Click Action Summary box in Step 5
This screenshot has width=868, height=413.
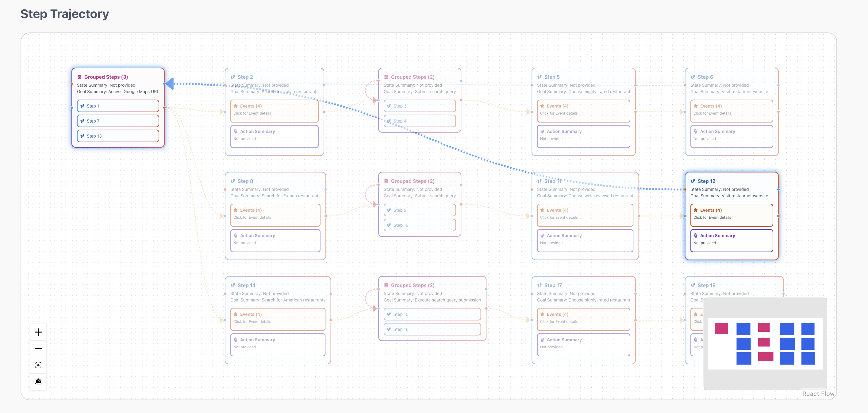583,136
